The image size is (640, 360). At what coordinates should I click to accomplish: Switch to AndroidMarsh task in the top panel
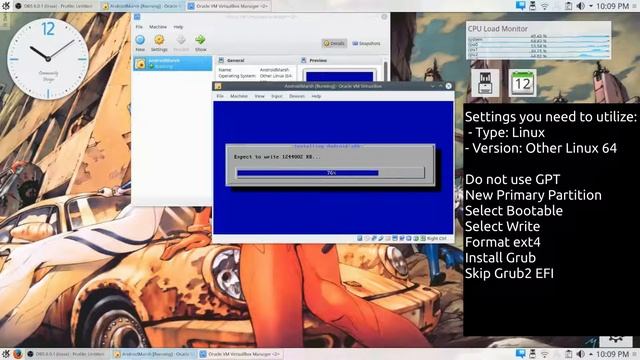pyautogui.click(x=141, y=6)
